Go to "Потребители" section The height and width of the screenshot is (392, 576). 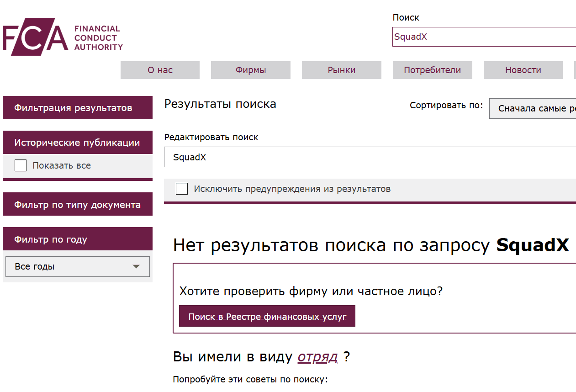(432, 70)
